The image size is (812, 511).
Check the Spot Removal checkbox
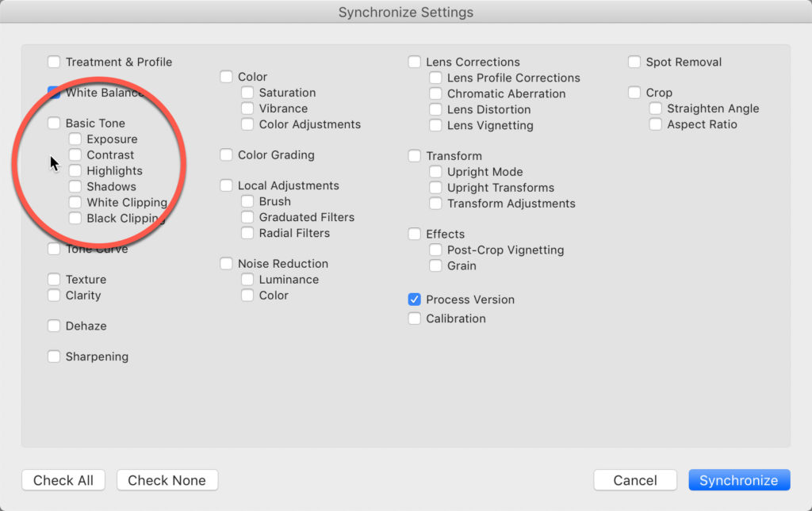[634, 62]
